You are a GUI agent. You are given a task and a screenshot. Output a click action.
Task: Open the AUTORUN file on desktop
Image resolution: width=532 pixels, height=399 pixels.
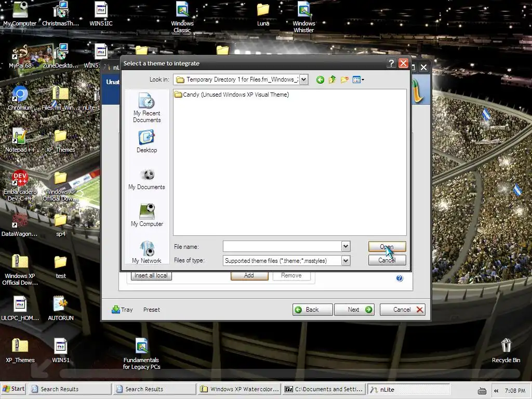[x=60, y=309]
